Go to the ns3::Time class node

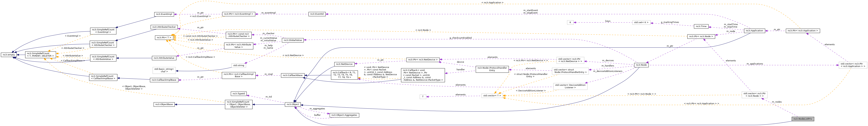701,26
